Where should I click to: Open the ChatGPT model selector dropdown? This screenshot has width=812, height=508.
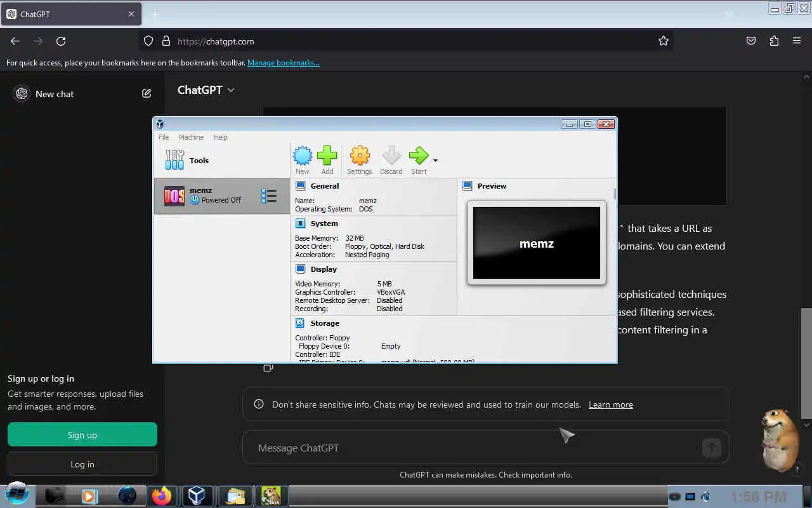[206, 90]
